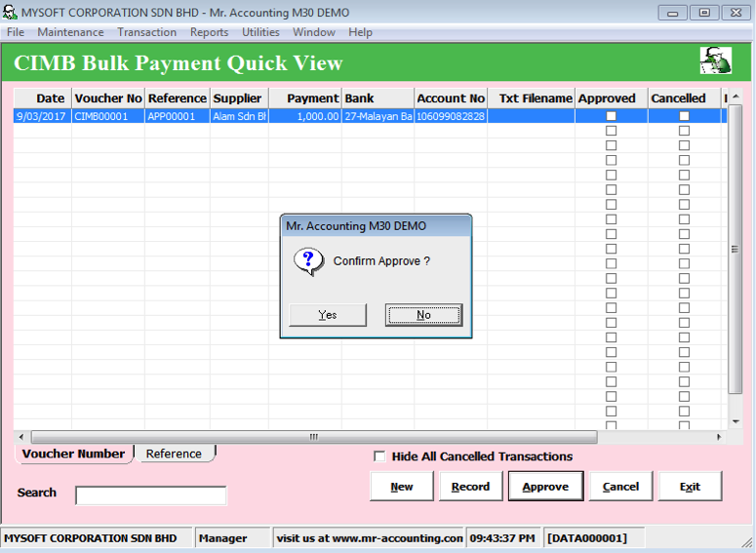Screen dimensions: 756x553
Task: Select the 1,000.00 payment cell
Action: click(305, 116)
